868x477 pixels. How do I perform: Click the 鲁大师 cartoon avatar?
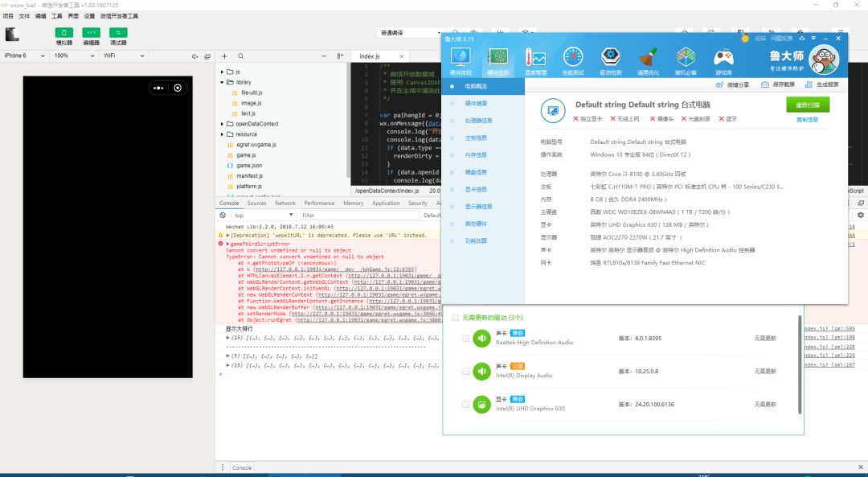825,59
